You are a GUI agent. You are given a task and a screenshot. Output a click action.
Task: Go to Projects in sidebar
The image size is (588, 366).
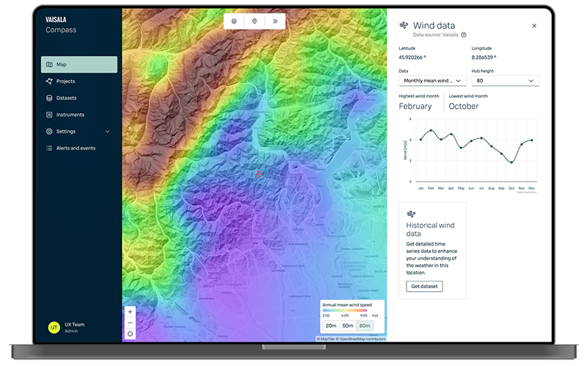tap(65, 81)
